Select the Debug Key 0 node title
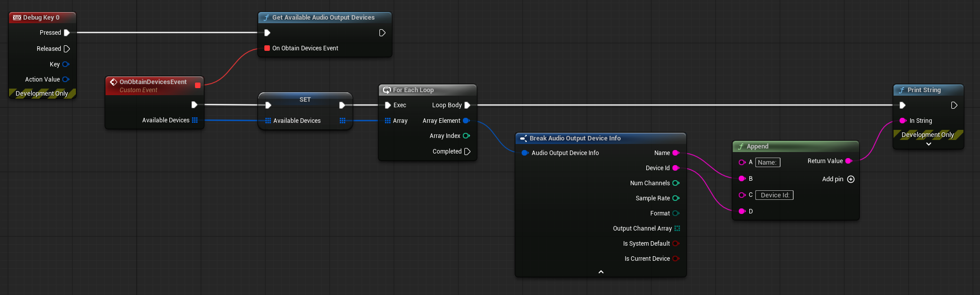The image size is (980, 295). click(41, 18)
